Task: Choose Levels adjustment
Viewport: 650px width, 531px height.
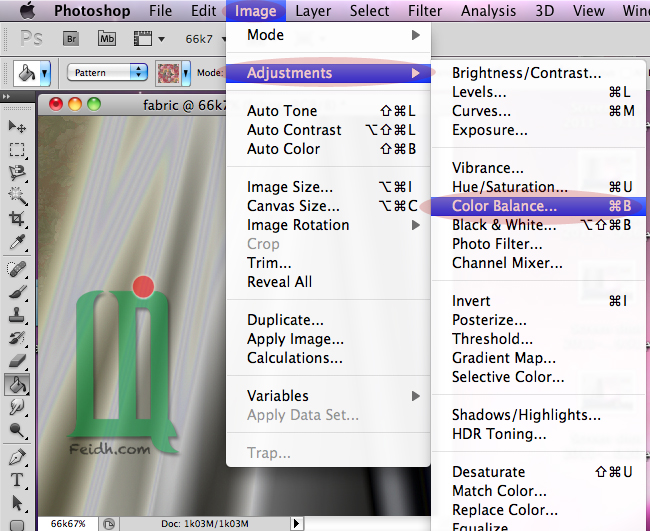Action: click(x=538, y=92)
